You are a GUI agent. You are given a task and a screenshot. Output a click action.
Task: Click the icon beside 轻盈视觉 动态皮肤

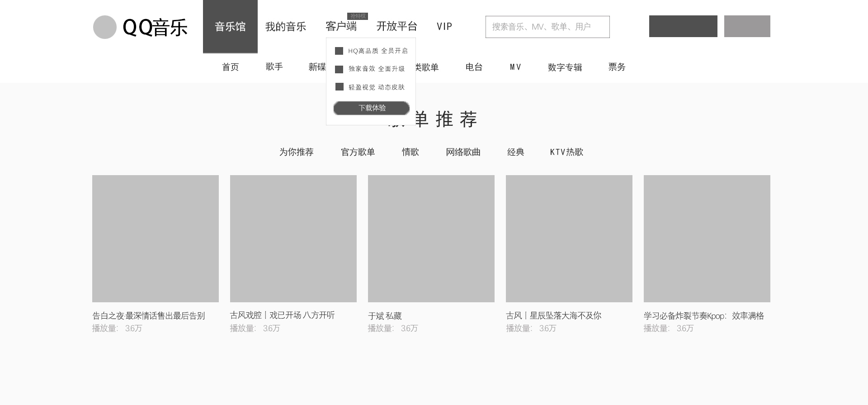[x=339, y=87]
